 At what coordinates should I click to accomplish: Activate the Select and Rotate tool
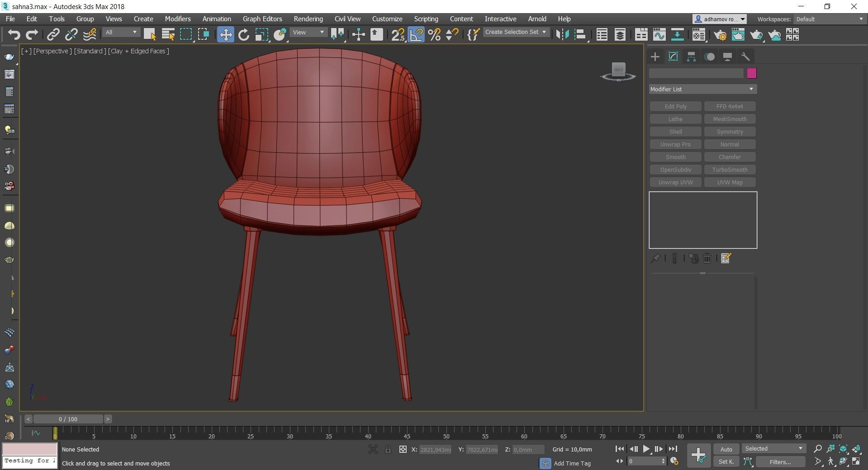(x=243, y=34)
